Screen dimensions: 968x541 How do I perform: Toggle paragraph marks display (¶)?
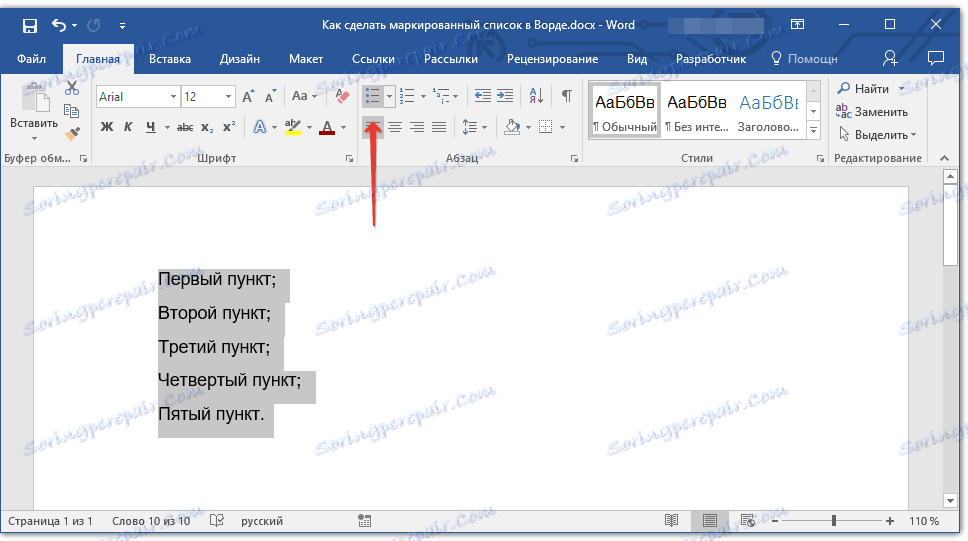tap(567, 96)
